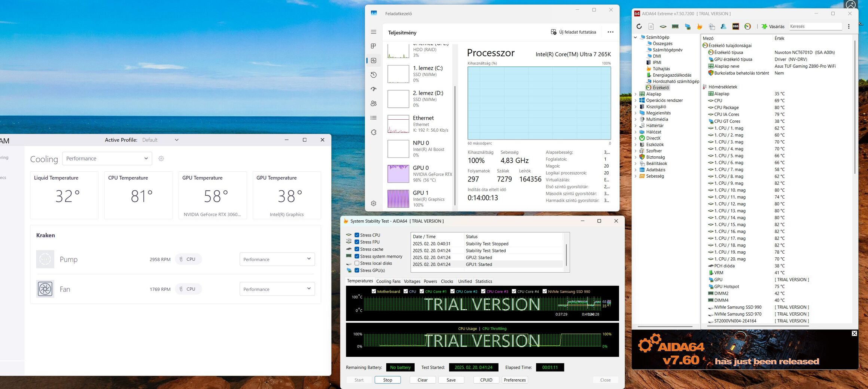The height and width of the screenshot is (389, 868).
Task: Open Pump Performance mode dropdown
Action: (277, 259)
